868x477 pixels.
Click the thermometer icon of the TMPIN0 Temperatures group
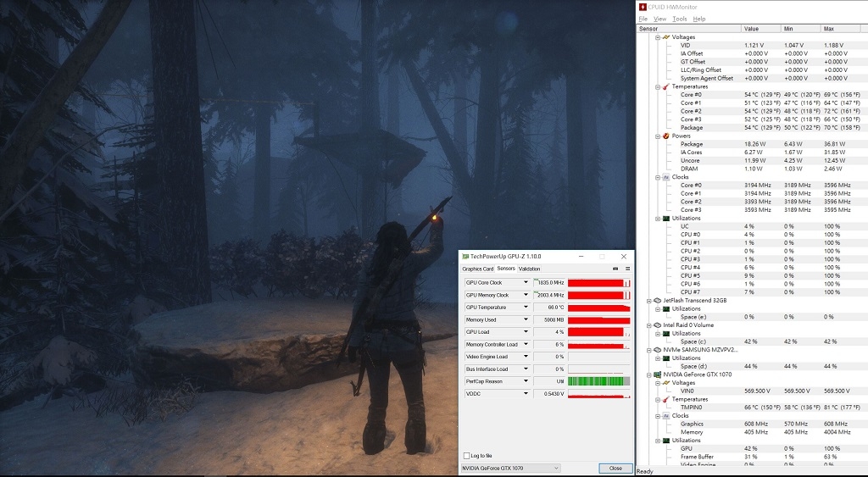pos(666,399)
